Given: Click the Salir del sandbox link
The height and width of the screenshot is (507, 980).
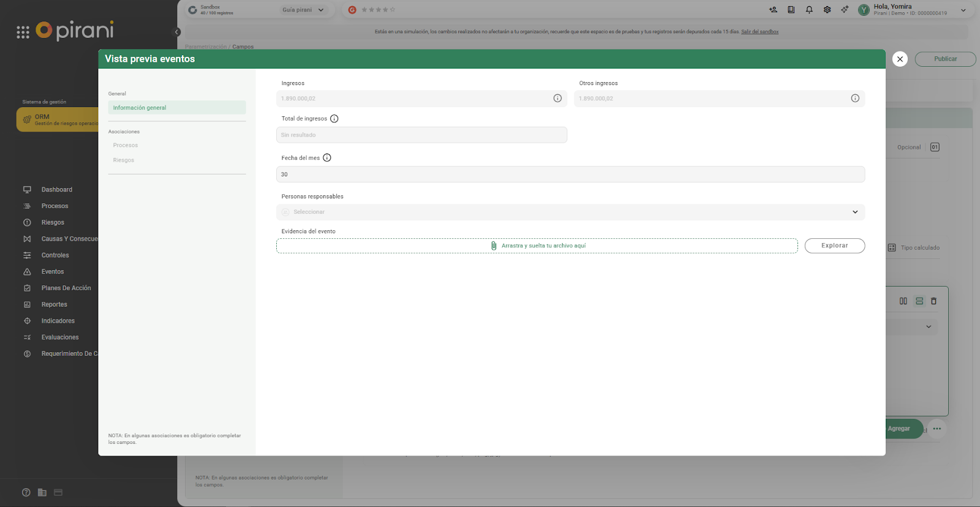Looking at the screenshot, I should 759,32.
